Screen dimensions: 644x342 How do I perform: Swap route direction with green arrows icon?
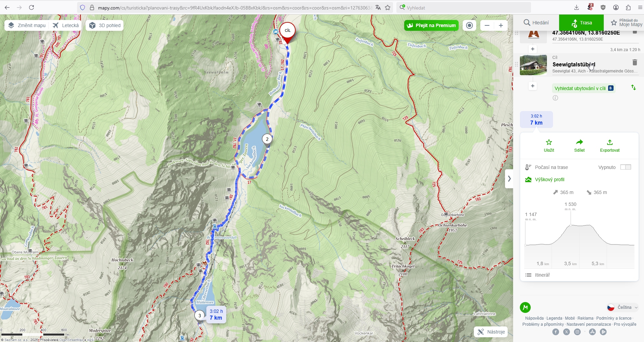(634, 88)
